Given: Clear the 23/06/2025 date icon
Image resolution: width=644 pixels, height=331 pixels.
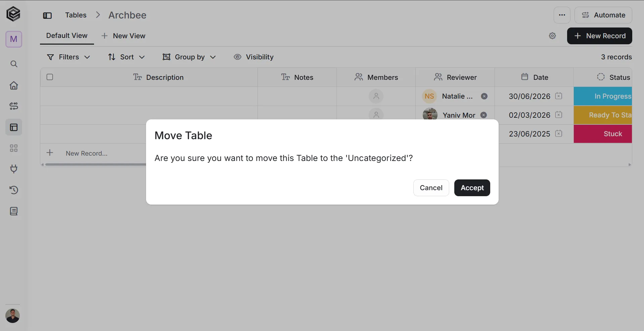Looking at the screenshot, I should point(559,133).
